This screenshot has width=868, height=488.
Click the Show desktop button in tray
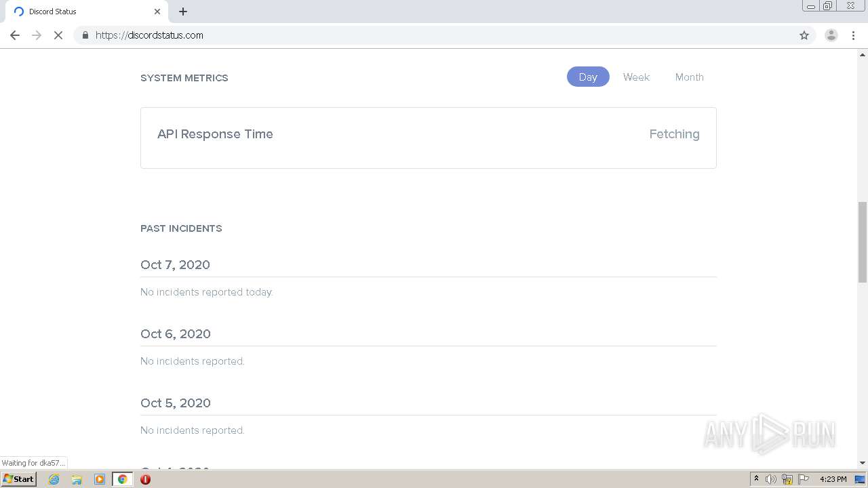click(860, 479)
